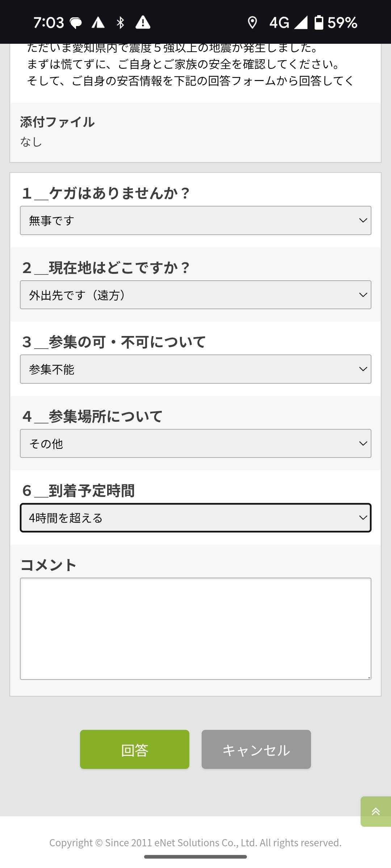
Task: Open the assembly place dropdown showing その他
Action: pos(195,443)
